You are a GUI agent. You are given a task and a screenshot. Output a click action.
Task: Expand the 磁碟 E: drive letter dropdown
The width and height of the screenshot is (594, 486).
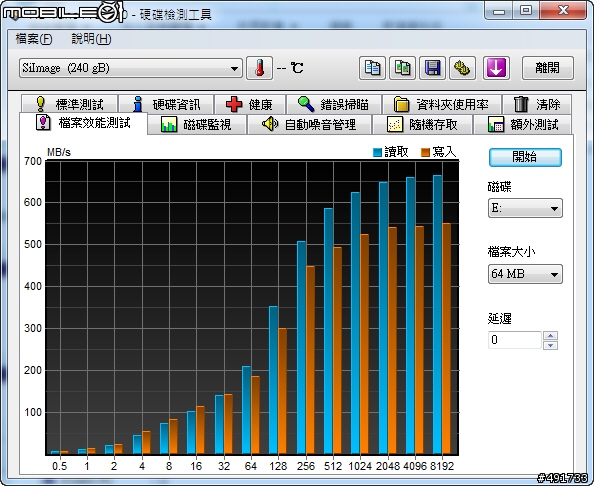[525, 208]
